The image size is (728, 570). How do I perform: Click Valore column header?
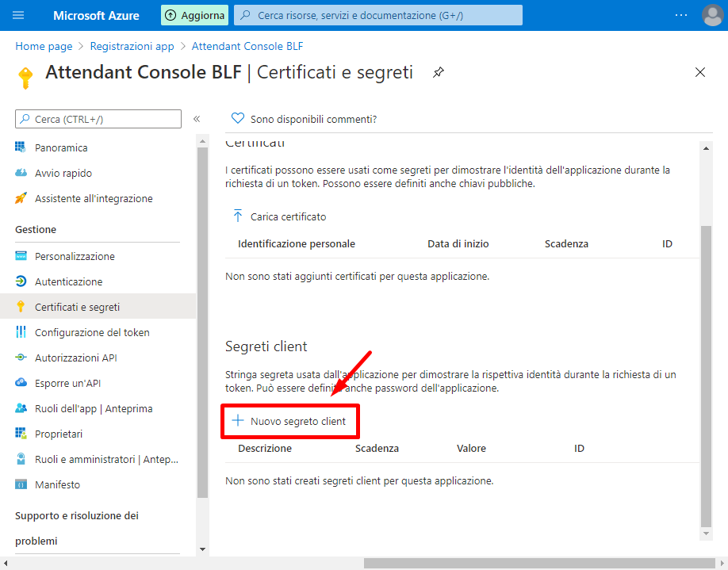coord(471,448)
